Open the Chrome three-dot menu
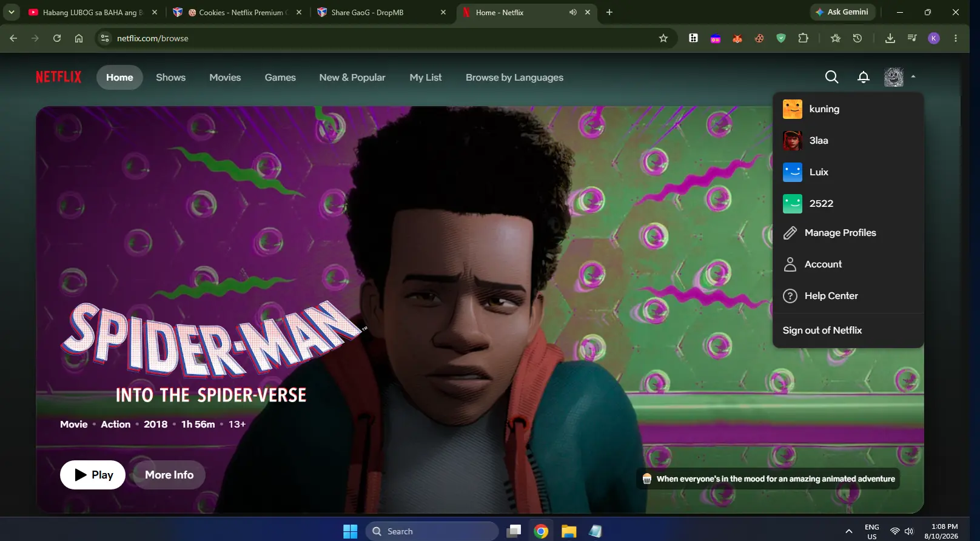This screenshot has width=980, height=541. point(956,38)
